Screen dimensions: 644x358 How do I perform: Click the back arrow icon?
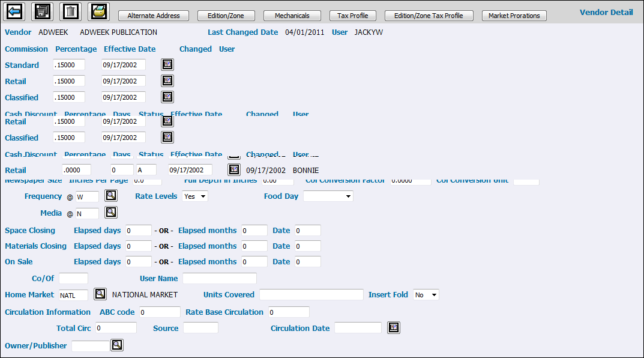(14, 11)
